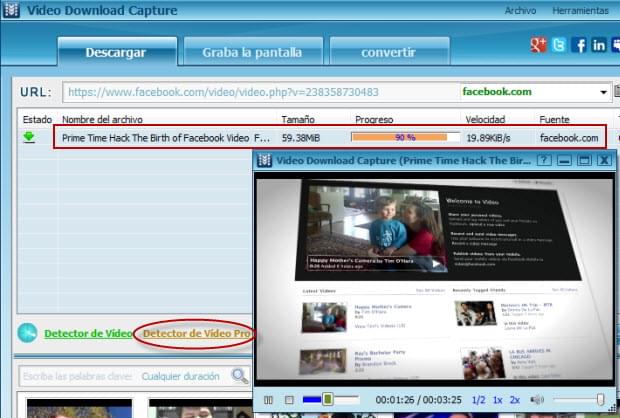Open the first search result thumbnail

pyautogui.click(x=79, y=408)
